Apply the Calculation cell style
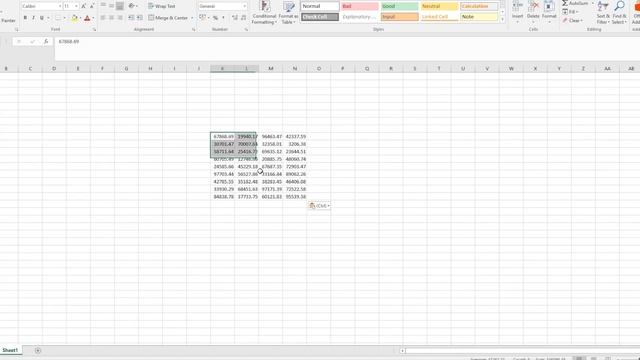The width and height of the screenshot is (640, 360). pos(479,6)
